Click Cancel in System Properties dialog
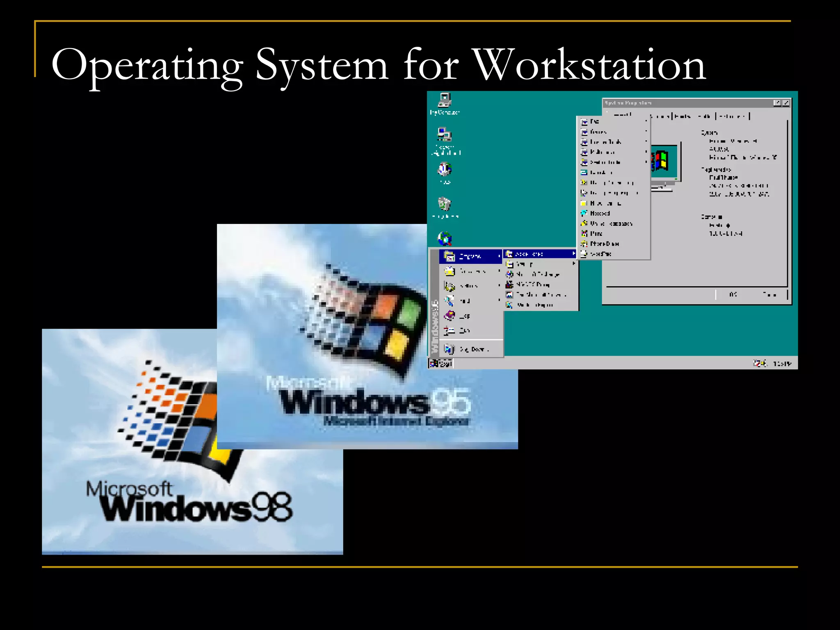Screen dimensions: 840x630 (769, 294)
